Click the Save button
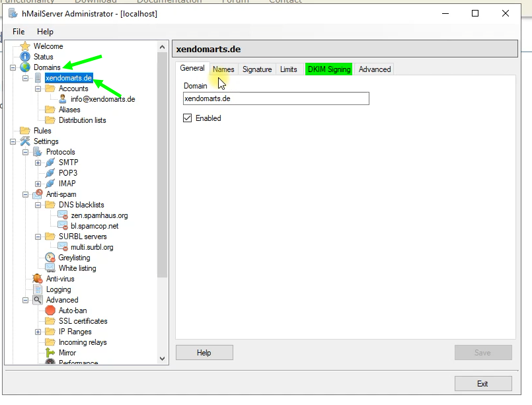 click(x=483, y=353)
